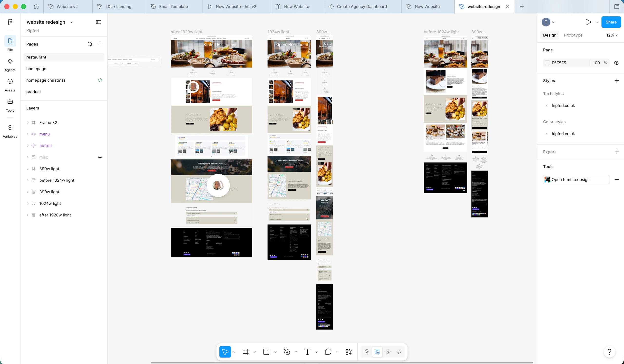Click the window layout icon in the tab bar's right corner
Screen dimensions: 624x364
[x=617, y=7]
